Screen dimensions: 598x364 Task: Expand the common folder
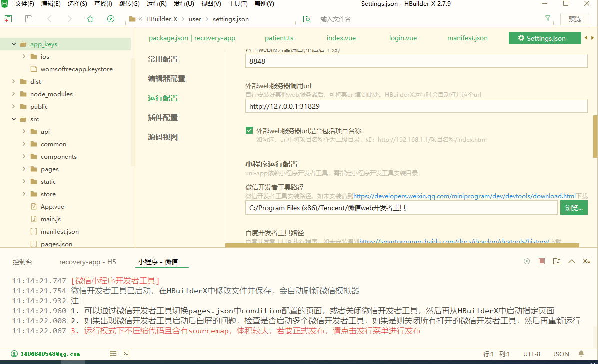click(x=24, y=144)
